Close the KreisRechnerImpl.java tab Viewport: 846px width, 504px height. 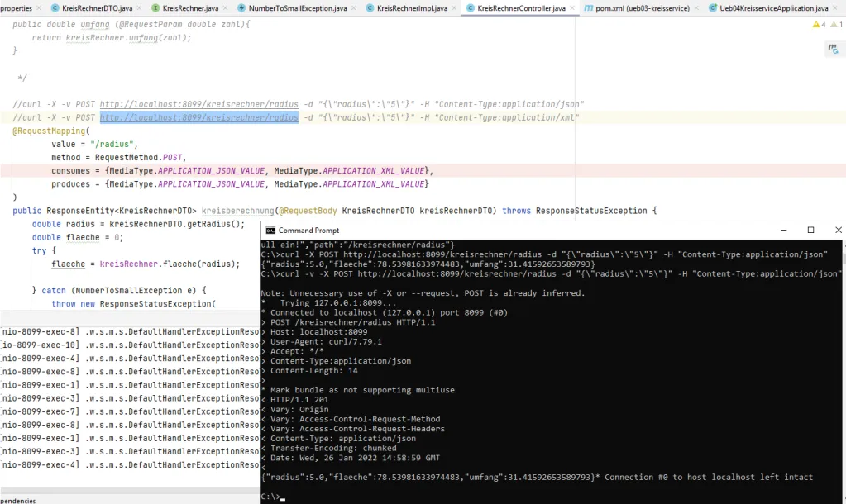pyautogui.click(x=454, y=8)
